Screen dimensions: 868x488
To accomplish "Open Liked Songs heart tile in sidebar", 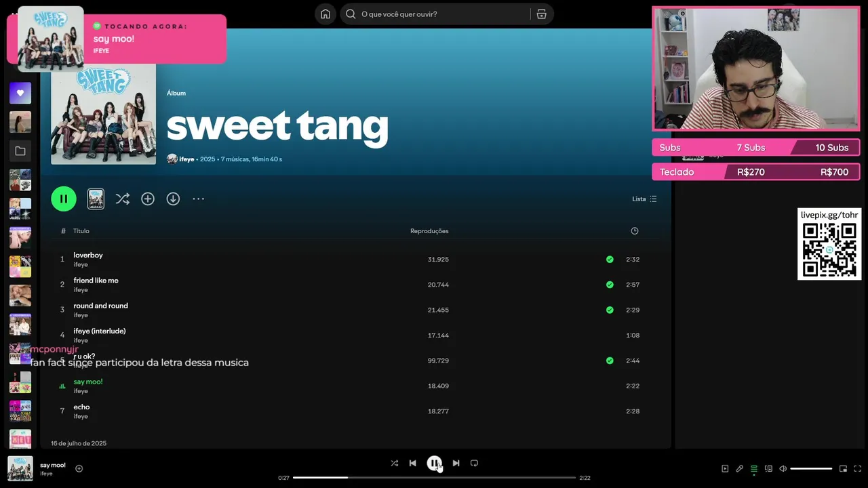I will tap(20, 94).
